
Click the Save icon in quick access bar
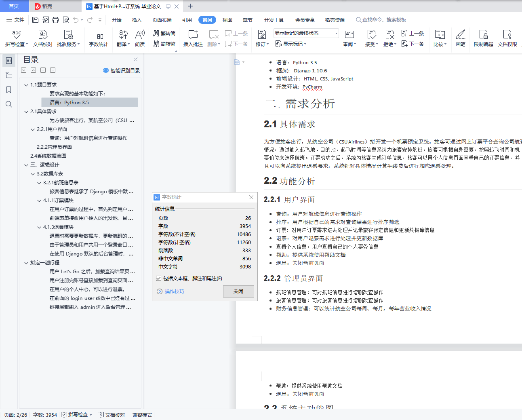click(x=36, y=20)
